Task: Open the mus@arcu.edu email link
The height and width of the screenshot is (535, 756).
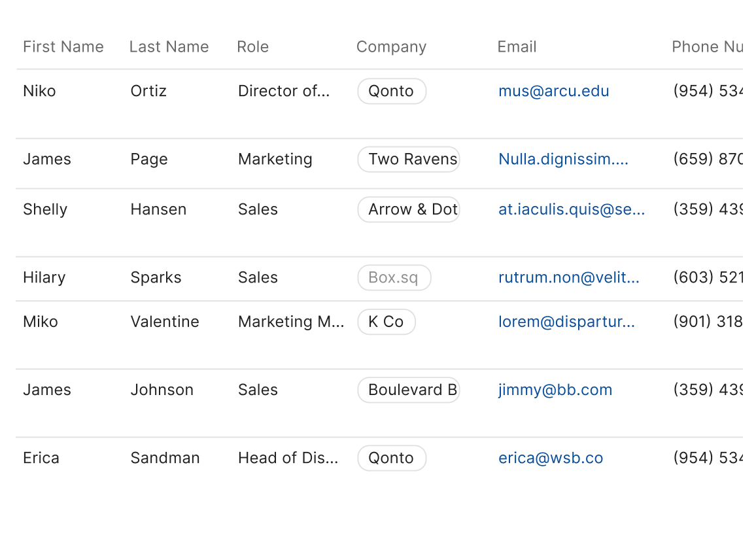Action: click(x=553, y=91)
